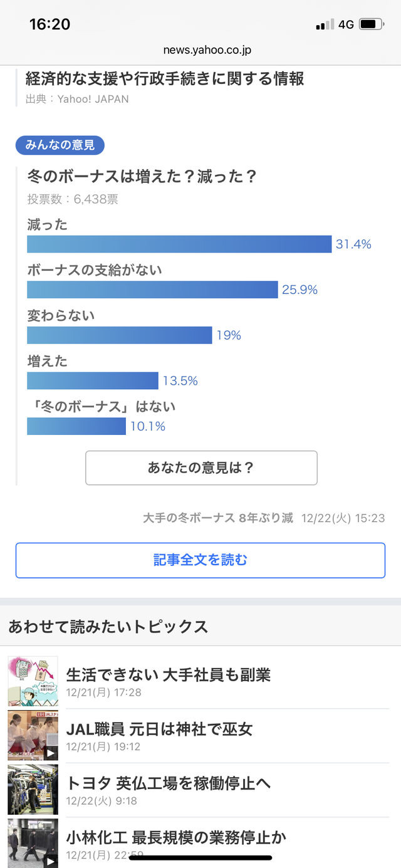Tap the cellular signal bars icon
Viewport: 401px width, 868px height.
point(325,25)
